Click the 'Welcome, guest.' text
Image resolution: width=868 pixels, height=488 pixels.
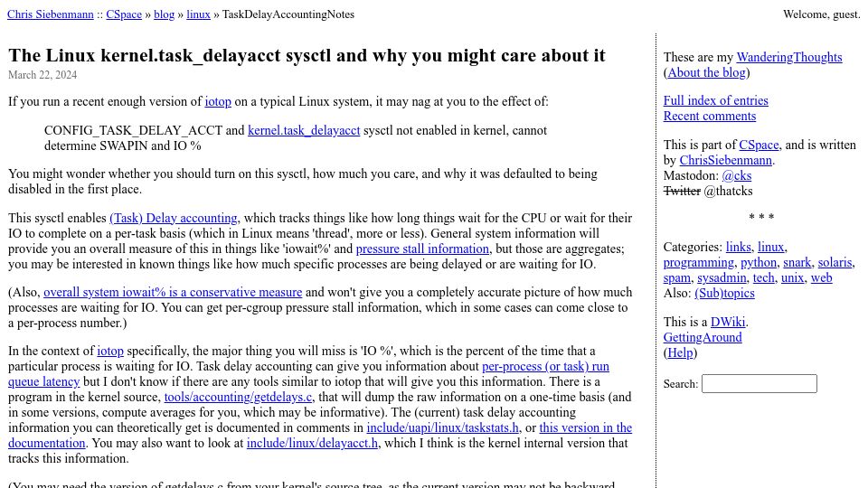822,14
